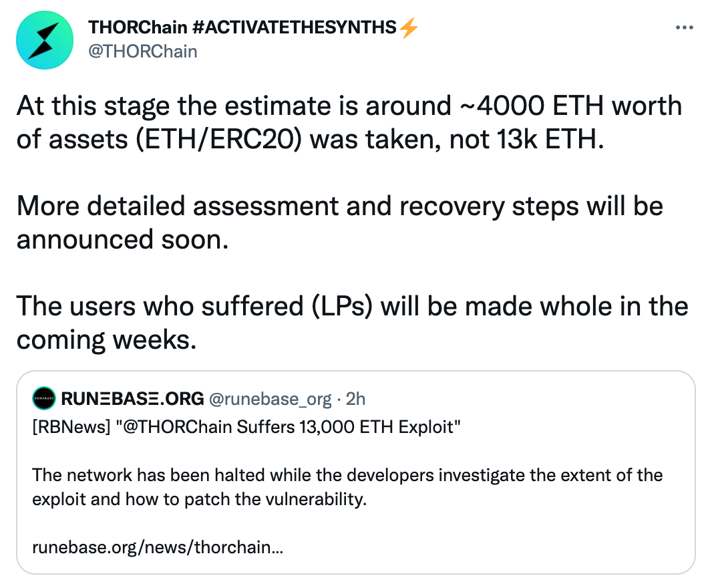Click the small RUNEBASE.ORG avatar in quoted tweet
The height and width of the screenshot is (588, 716).
pyautogui.click(x=44, y=398)
